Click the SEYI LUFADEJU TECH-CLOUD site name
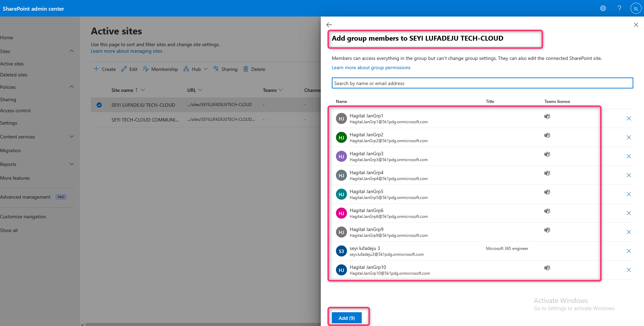644x326 pixels. coord(143,105)
